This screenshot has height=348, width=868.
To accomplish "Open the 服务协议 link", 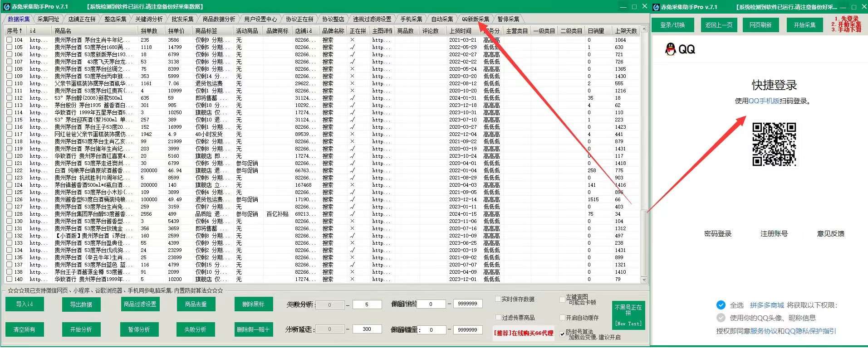I will [764, 331].
